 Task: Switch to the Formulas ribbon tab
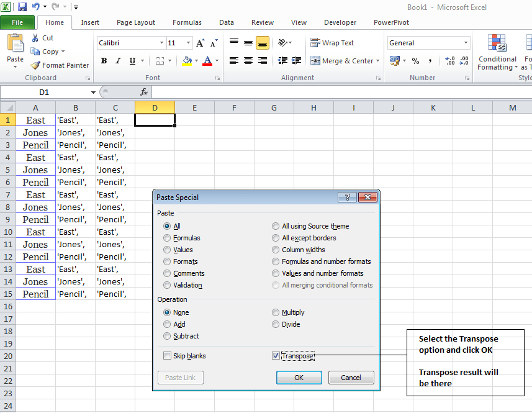point(187,22)
